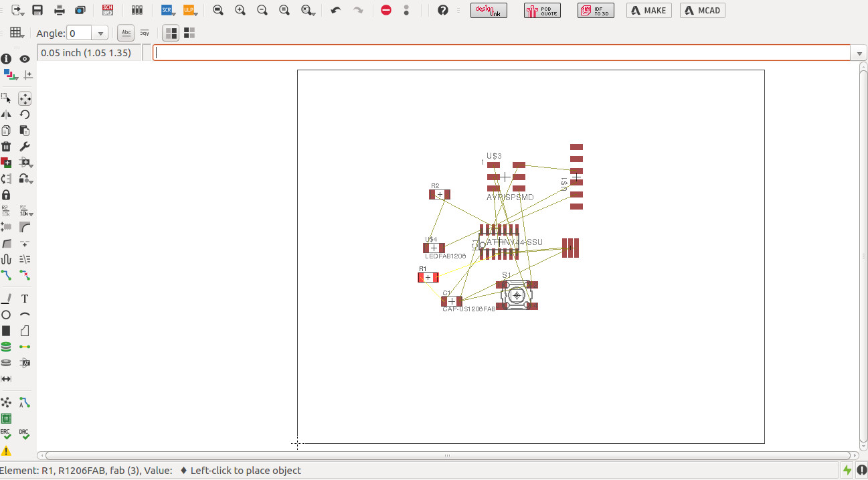Zoom in on the board
868x480 pixels.
[240, 10]
